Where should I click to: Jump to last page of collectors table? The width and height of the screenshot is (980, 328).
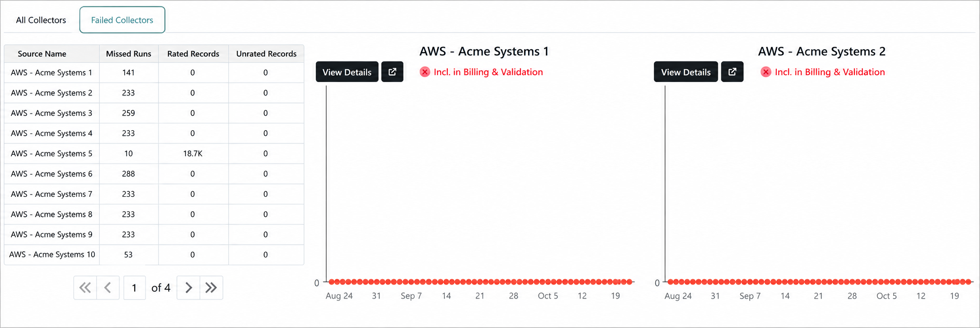pos(211,288)
